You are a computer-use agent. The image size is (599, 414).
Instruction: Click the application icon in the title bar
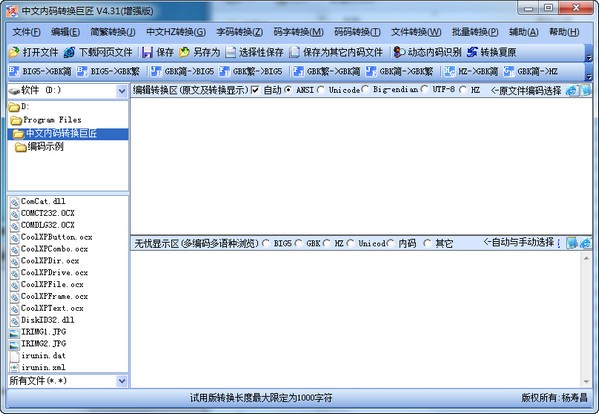click(12, 11)
